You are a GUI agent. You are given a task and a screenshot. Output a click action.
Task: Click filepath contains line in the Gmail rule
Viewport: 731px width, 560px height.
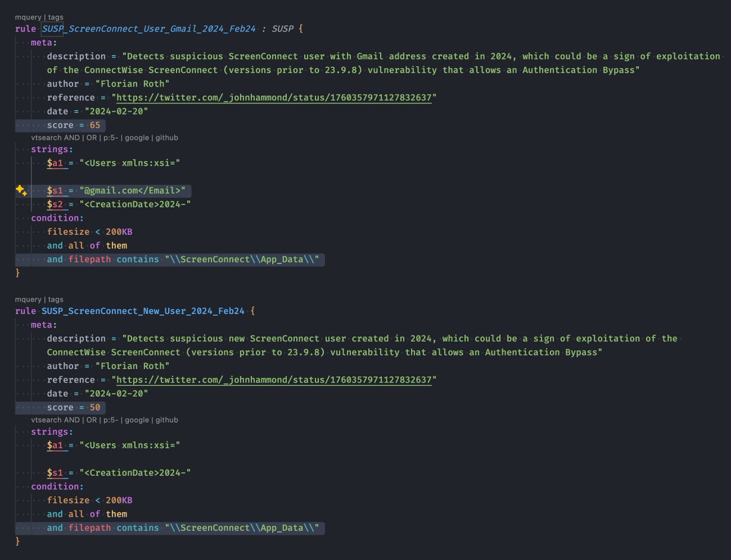click(183, 260)
